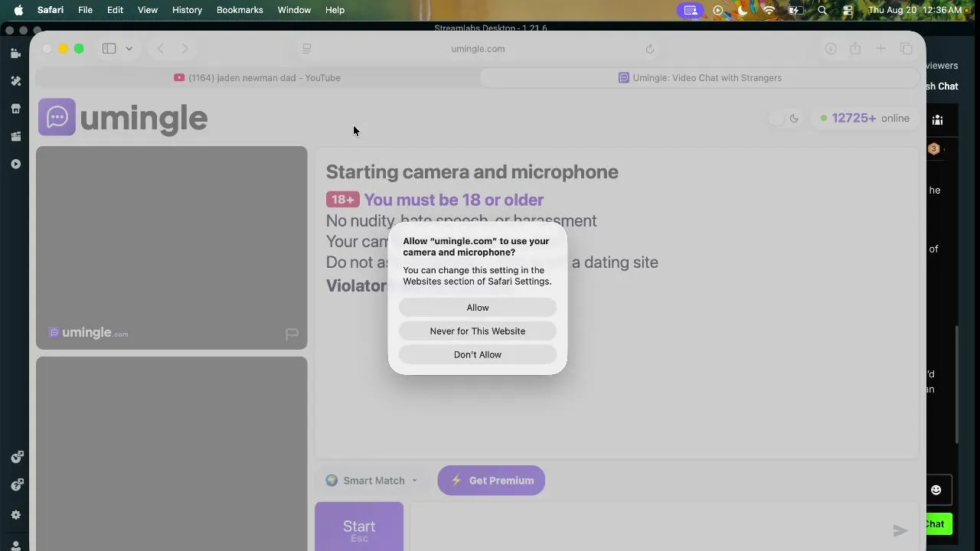
Task: Click the report flag on top video
Action: coord(292,334)
